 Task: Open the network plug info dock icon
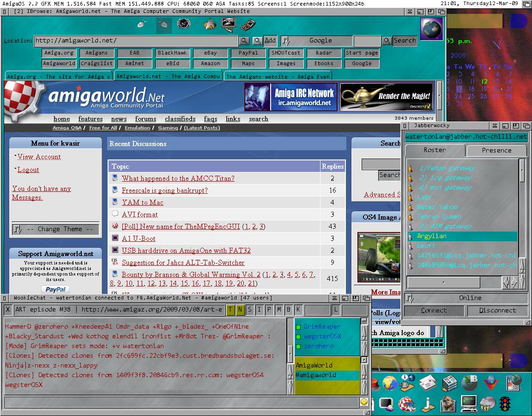407,382
